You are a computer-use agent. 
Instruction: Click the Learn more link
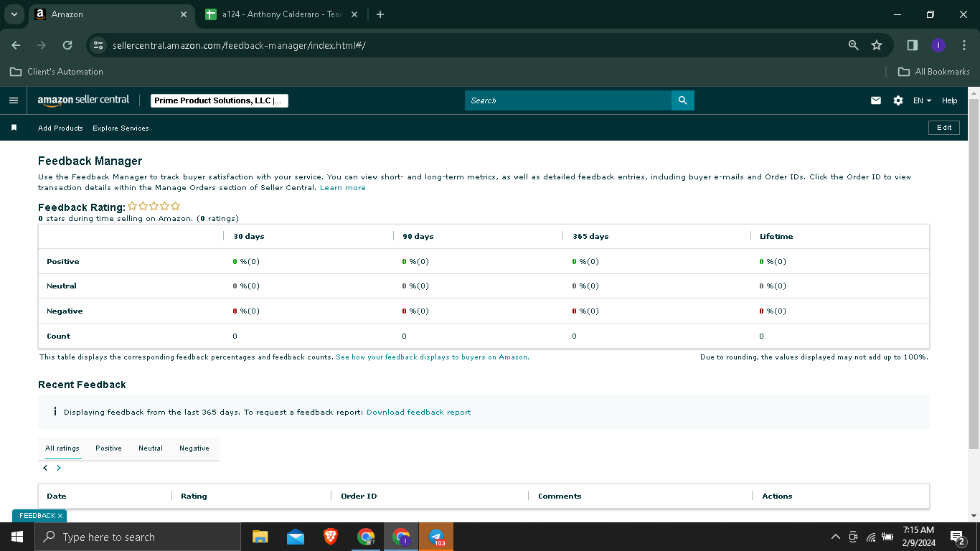tap(343, 188)
